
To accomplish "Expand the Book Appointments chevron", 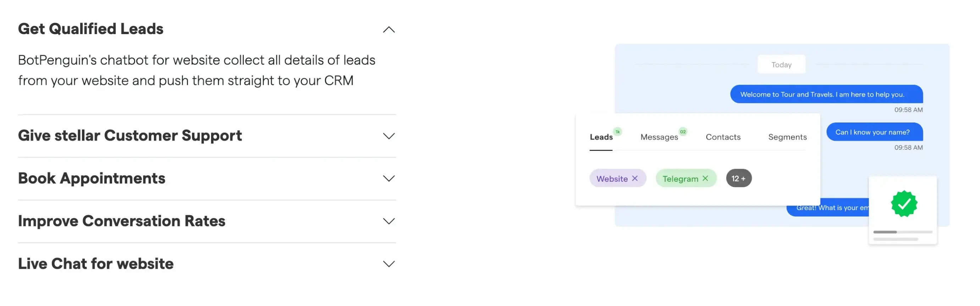I will [389, 179].
